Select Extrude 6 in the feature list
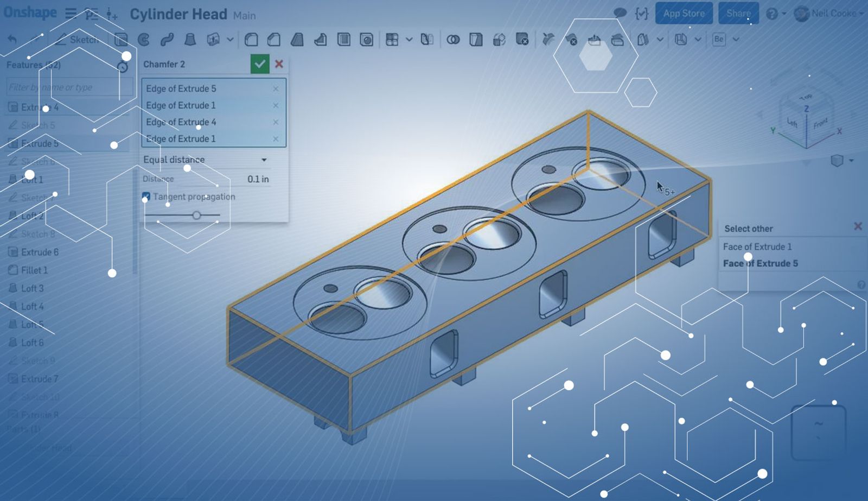Screen dimensions: 868x501 pos(40,252)
